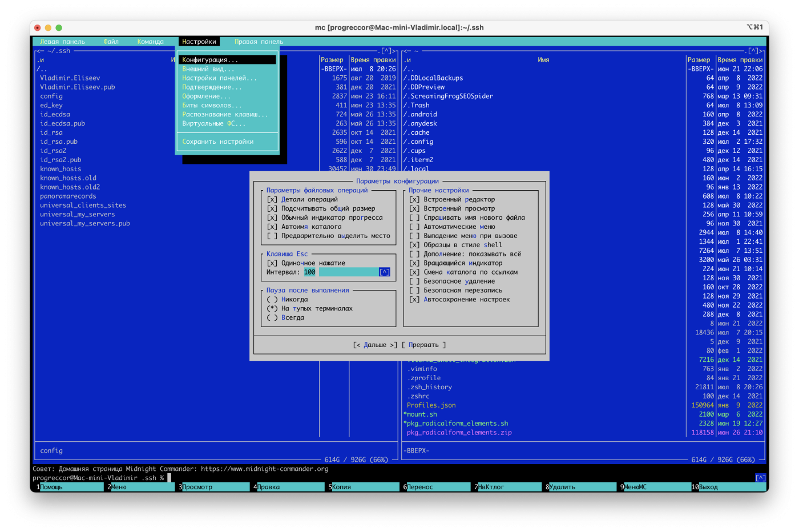The width and height of the screenshot is (799, 532).
Task: Enable 'Дополнение: показывать всё' checkbox
Action: tap(414, 254)
